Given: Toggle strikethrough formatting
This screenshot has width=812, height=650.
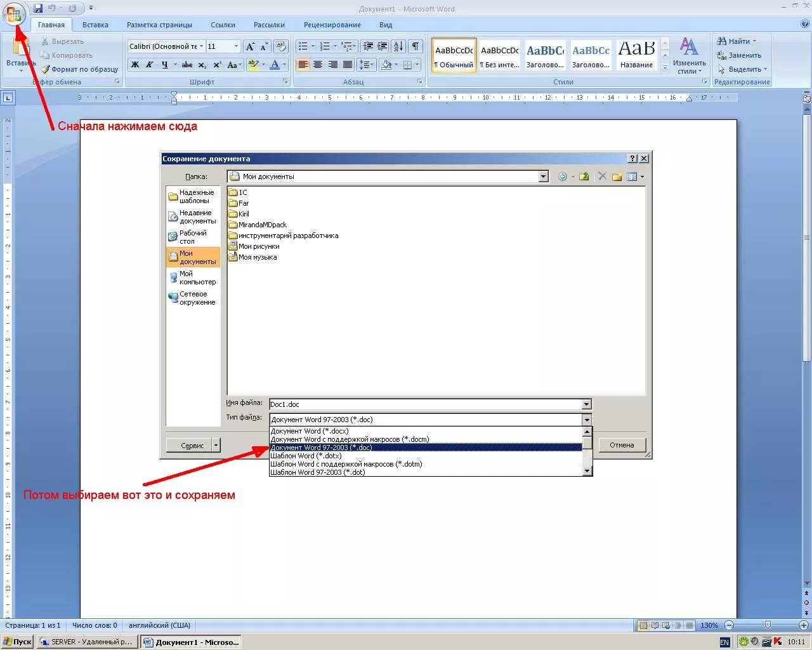Looking at the screenshot, I should (187, 65).
